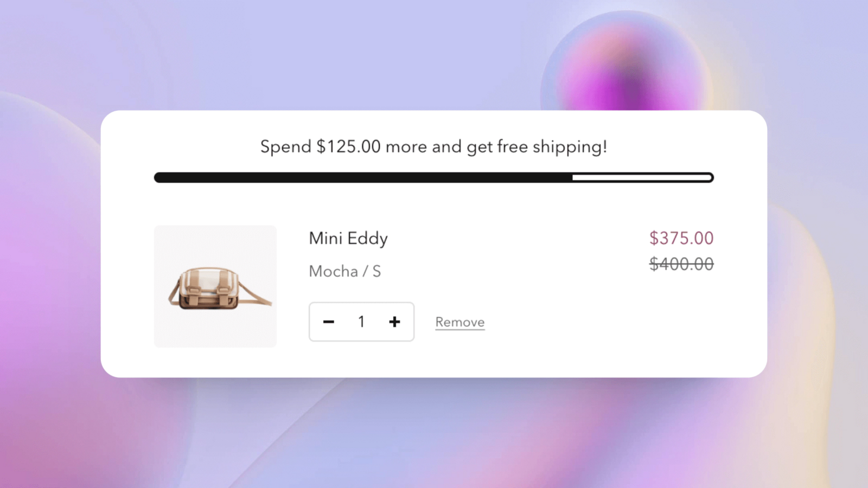
Task: Click the quantity value 1 field
Action: point(361,322)
